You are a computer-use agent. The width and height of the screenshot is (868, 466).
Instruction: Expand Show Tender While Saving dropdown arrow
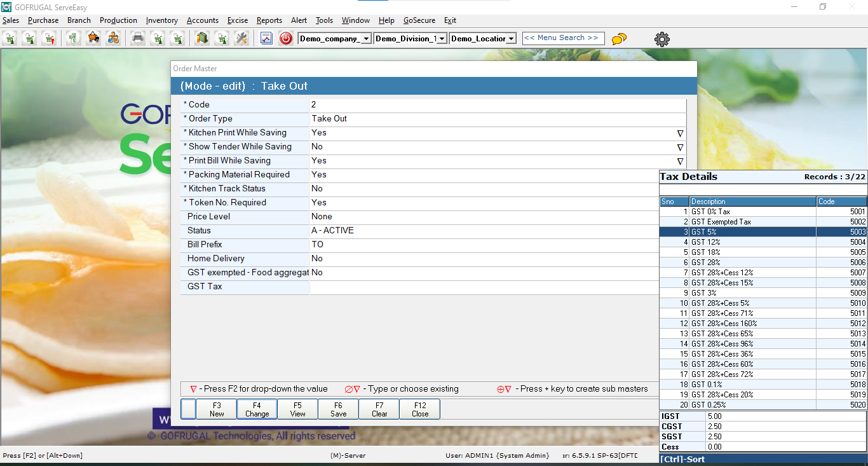coord(680,147)
